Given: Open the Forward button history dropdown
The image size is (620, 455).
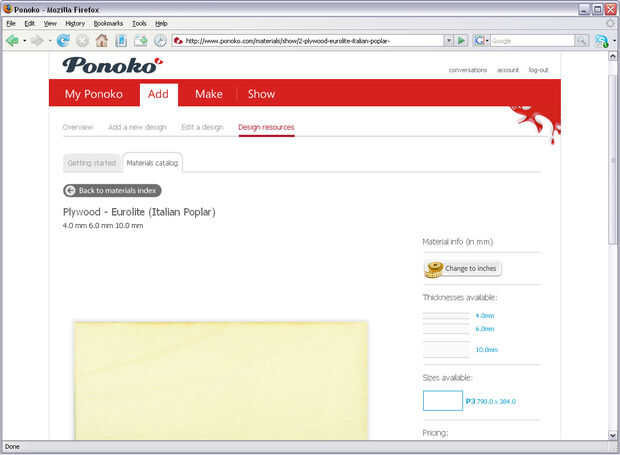Looking at the screenshot, I should point(49,40).
